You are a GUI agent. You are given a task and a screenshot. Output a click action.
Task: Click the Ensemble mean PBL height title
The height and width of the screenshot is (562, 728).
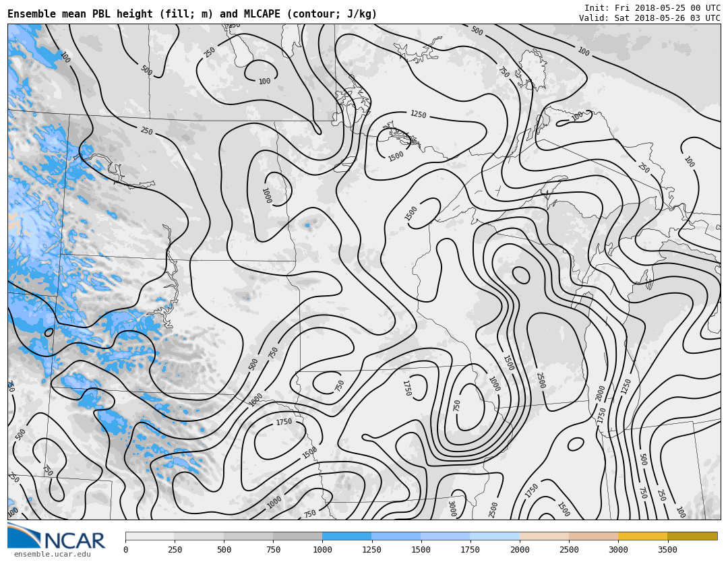192,14
